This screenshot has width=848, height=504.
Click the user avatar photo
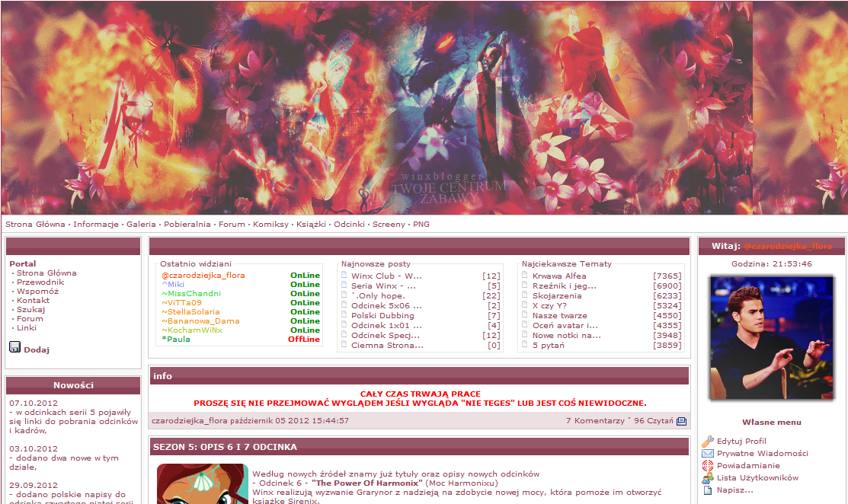click(x=772, y=338)
